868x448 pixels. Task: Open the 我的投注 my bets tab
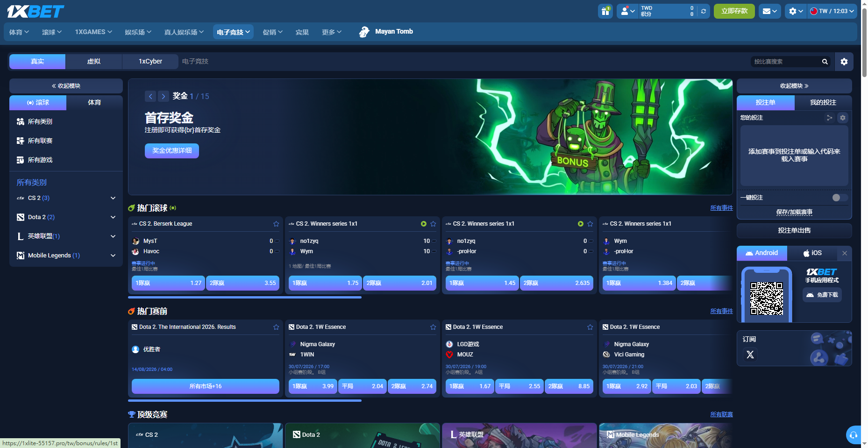[x=823, y=103]
